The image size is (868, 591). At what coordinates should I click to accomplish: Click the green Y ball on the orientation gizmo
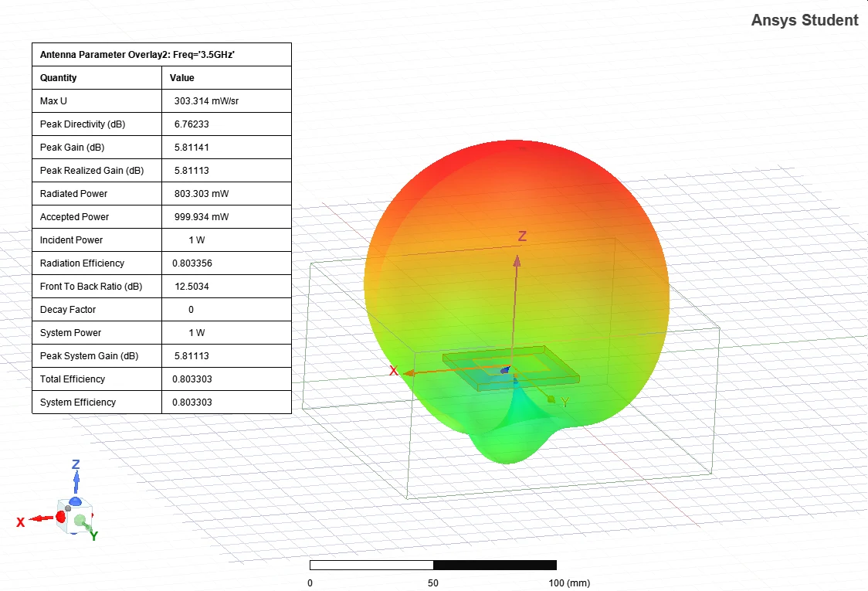pyautogui.click(x=80, y=520)
